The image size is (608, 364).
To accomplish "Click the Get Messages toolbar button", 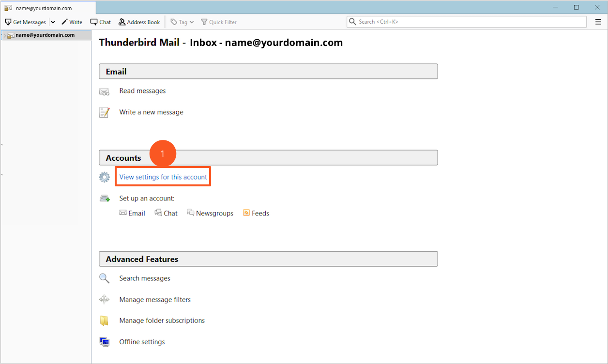I will coord(26,22).
